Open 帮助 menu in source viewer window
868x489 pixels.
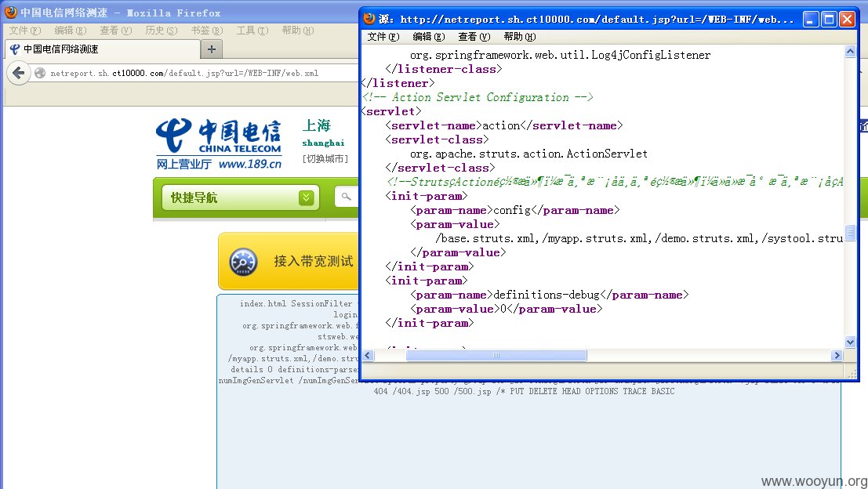click(519, 37)
